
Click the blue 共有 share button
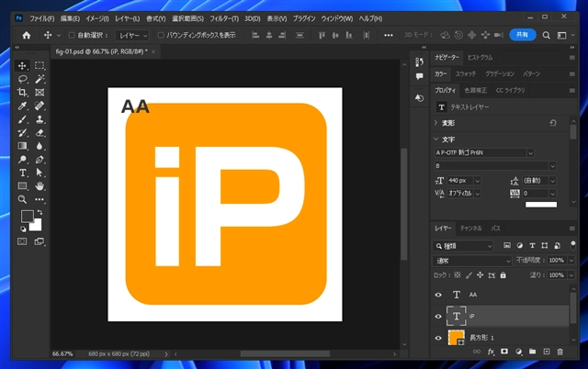pos(523,35)
